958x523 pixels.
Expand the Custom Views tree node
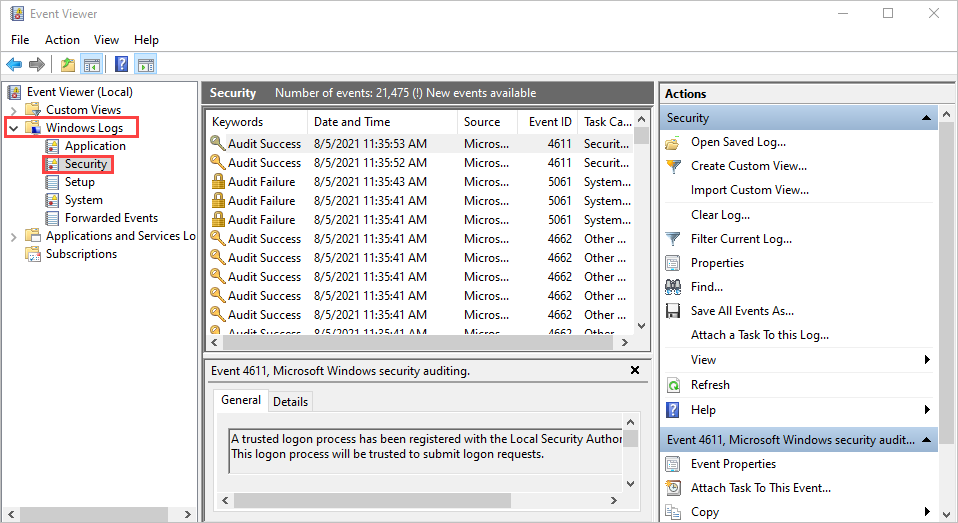coord(13,111)
